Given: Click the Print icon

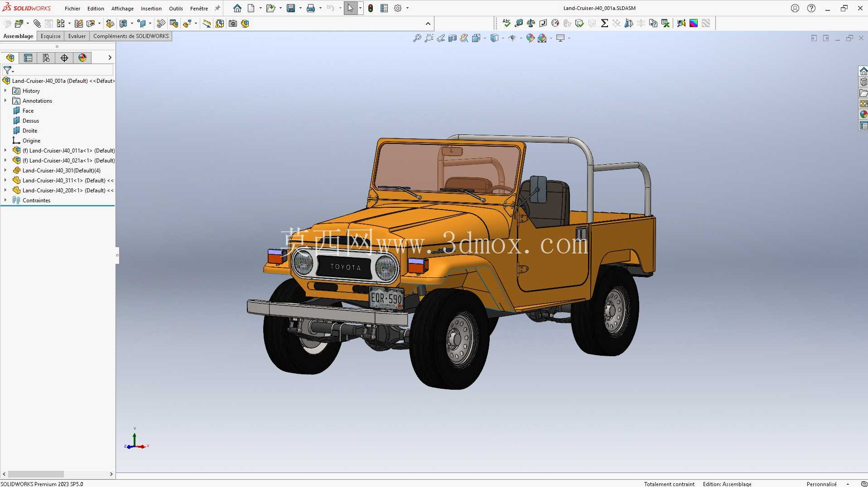Looking at the screenshot, I should (x=311, y=8).
